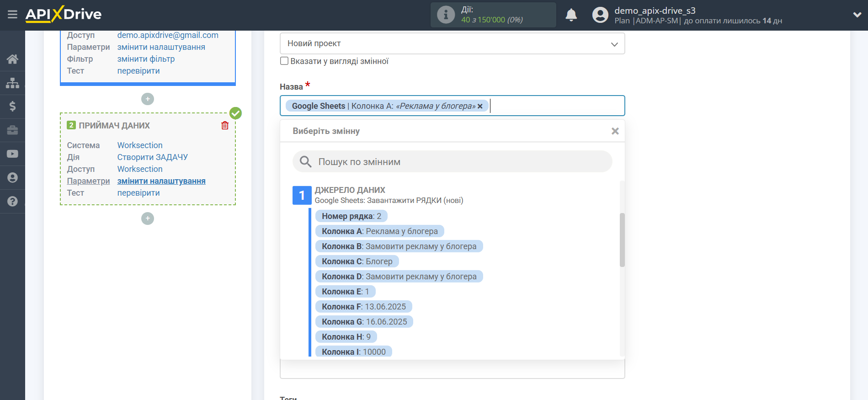Select variable 'Колонка D: Замовити рекламу у блогера'

click(399, 277)
